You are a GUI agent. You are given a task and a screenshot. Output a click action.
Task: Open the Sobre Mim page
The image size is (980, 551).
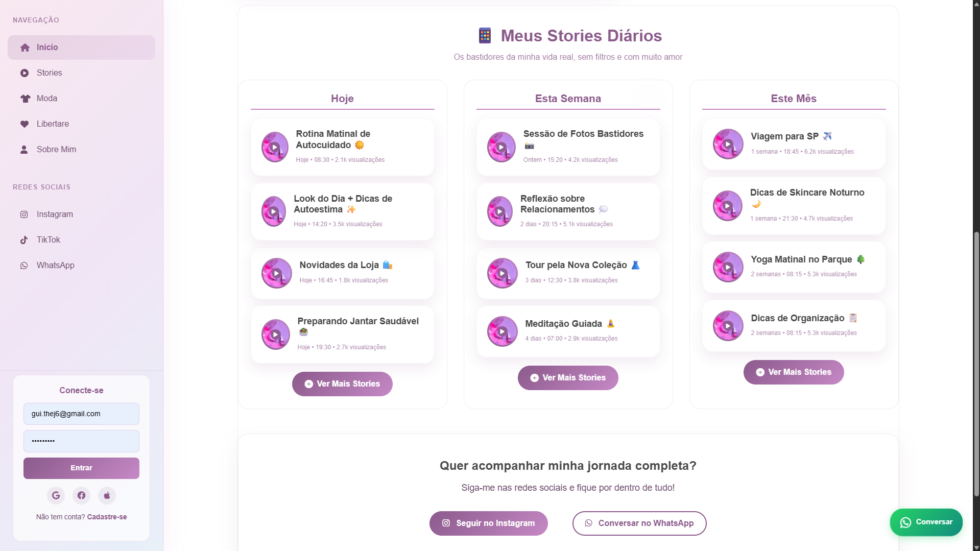click(56, 150)
